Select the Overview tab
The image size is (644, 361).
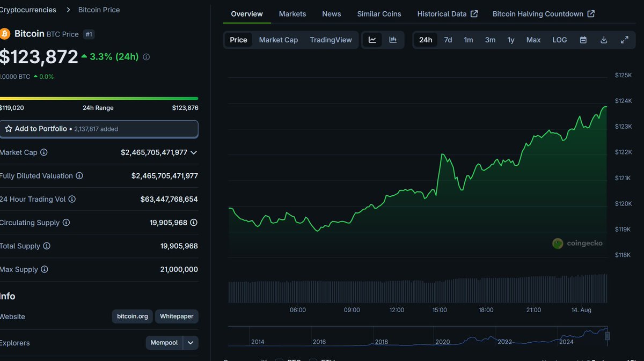(x=247, y=14)
